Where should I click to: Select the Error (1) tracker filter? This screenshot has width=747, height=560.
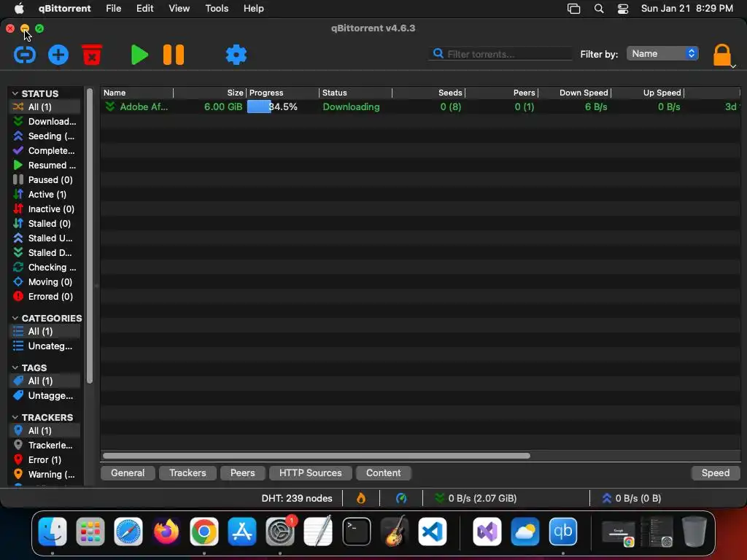45,460
